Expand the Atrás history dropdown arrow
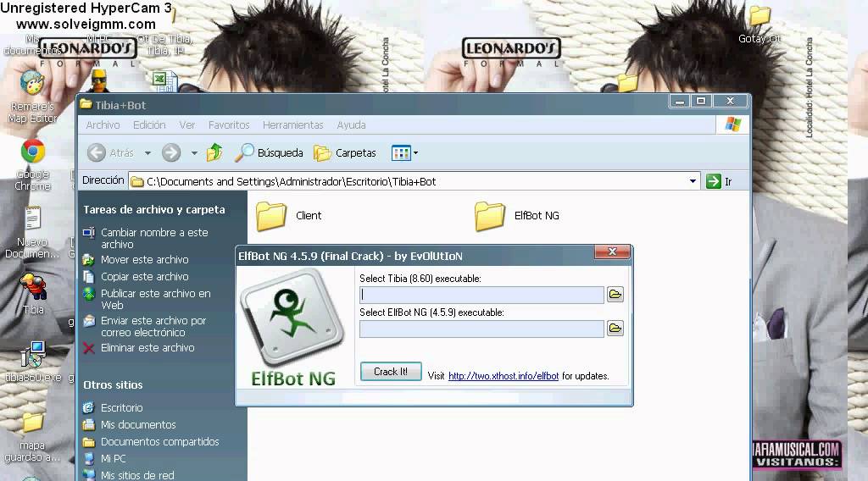Image resolution: width=868 pixels, height=481 pixels. click(147, 152)
